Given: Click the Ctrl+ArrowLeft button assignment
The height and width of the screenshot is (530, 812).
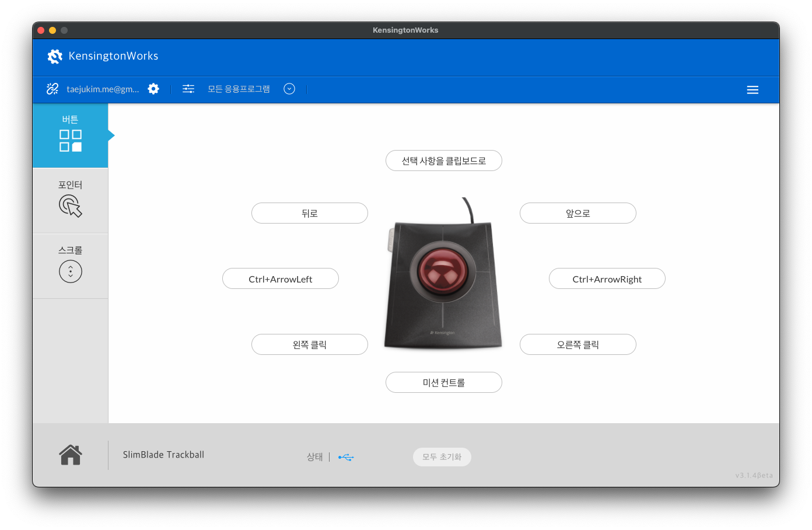Looking at the screenshot, I should coord(281,278).
